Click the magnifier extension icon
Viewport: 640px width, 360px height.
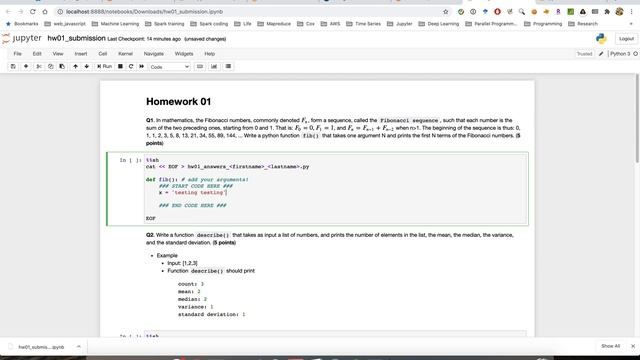click(x=522, y=12)
